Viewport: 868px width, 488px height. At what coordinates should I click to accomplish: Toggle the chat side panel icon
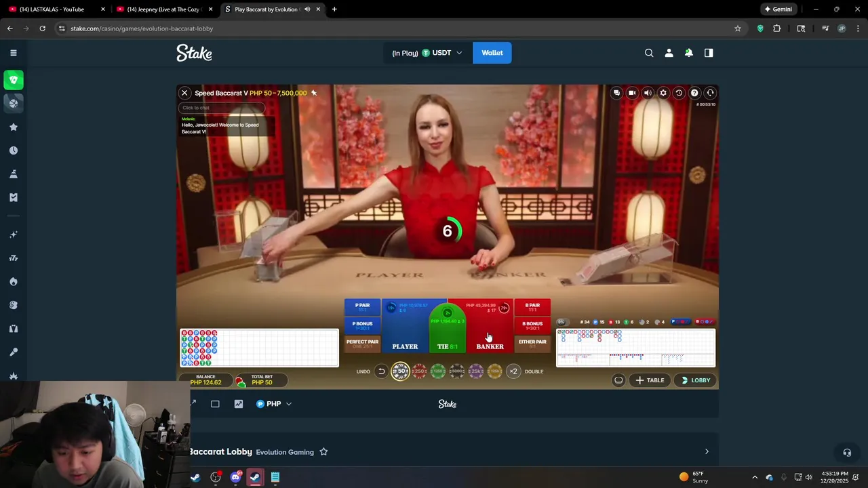709,53
